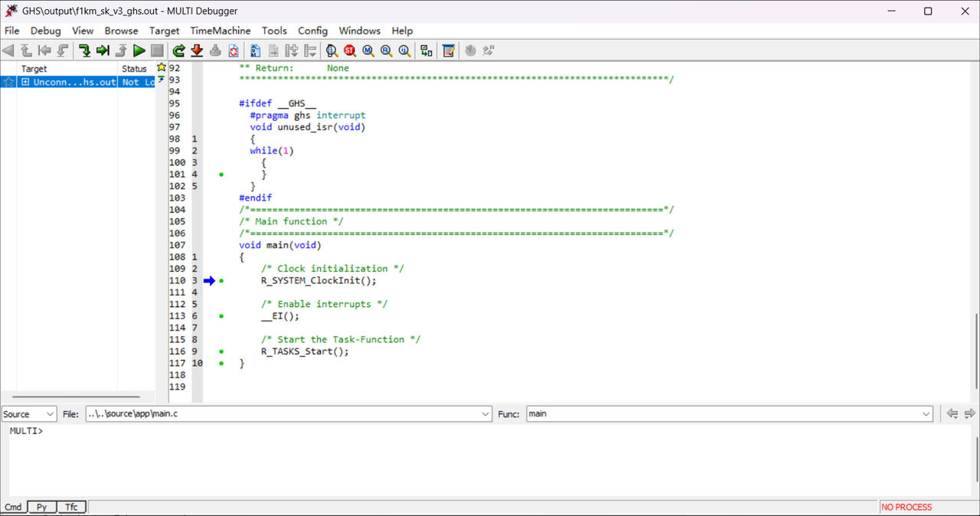Click the list-with-arrow gray toolbar icon
The width and height of the screenshot is (980, 516).
tap(310, 51)
